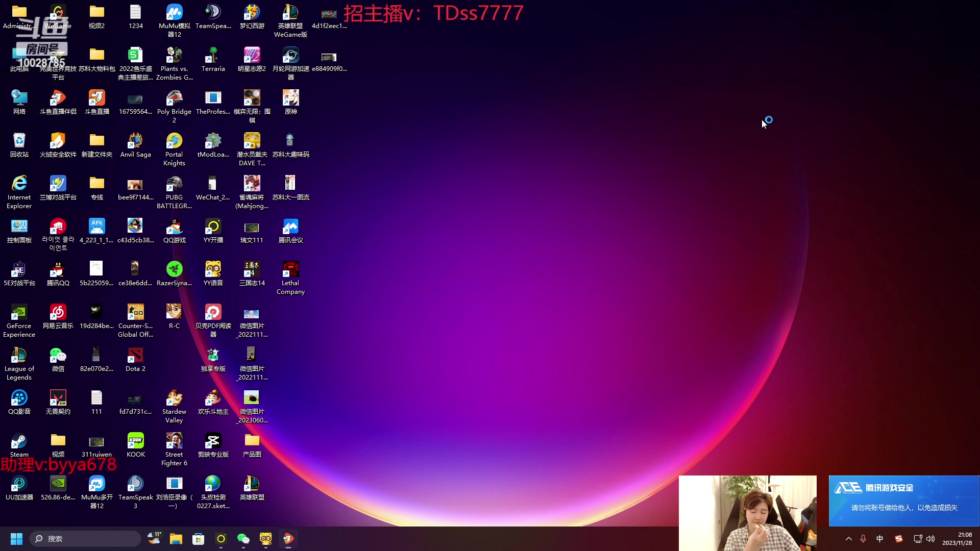The width and height of the screenshot is (980, 551).
Task: Select the 斗鱼直播伴侣 icon
Action: 58,102
